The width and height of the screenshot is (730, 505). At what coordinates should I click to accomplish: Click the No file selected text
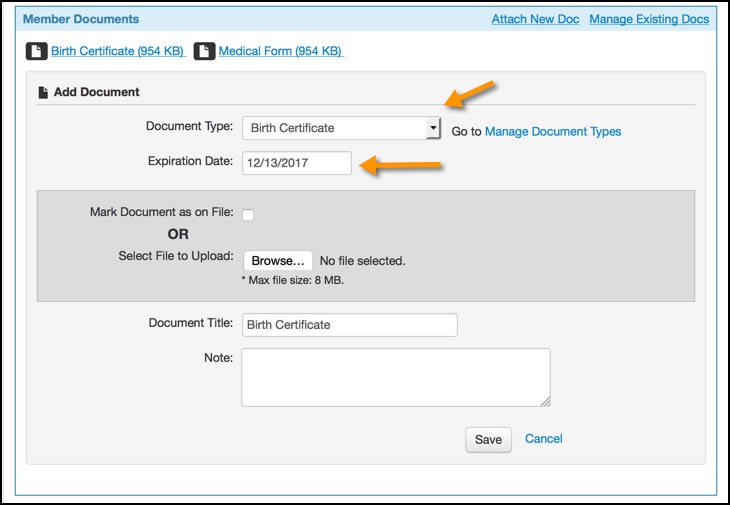click(x=363, y=261)
